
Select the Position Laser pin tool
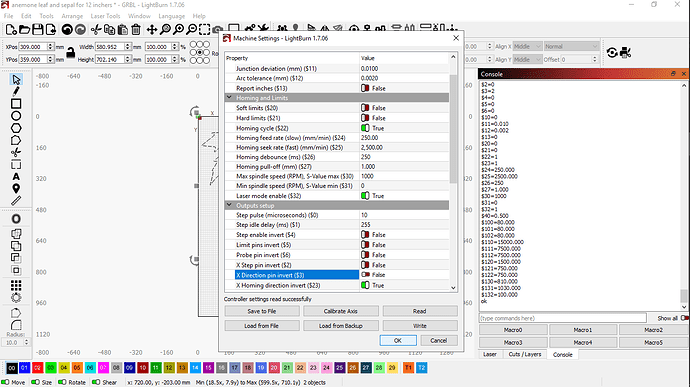point(16,189)
